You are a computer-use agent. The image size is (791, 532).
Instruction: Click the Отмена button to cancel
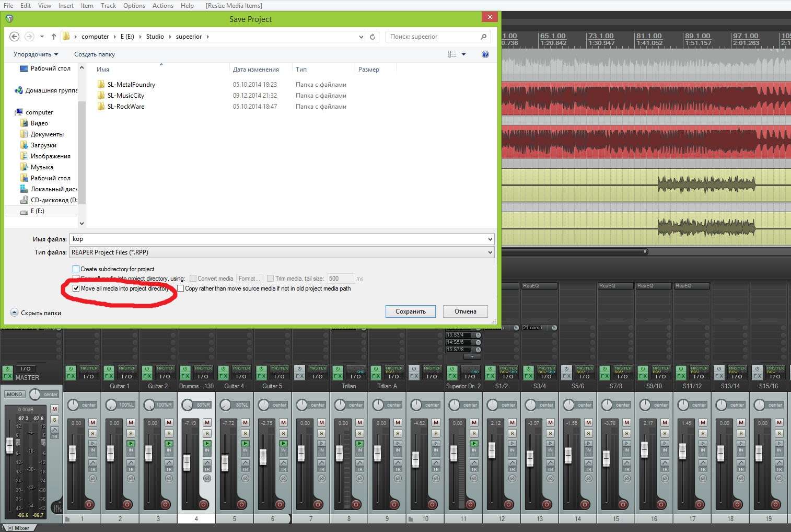coord(465,311)
